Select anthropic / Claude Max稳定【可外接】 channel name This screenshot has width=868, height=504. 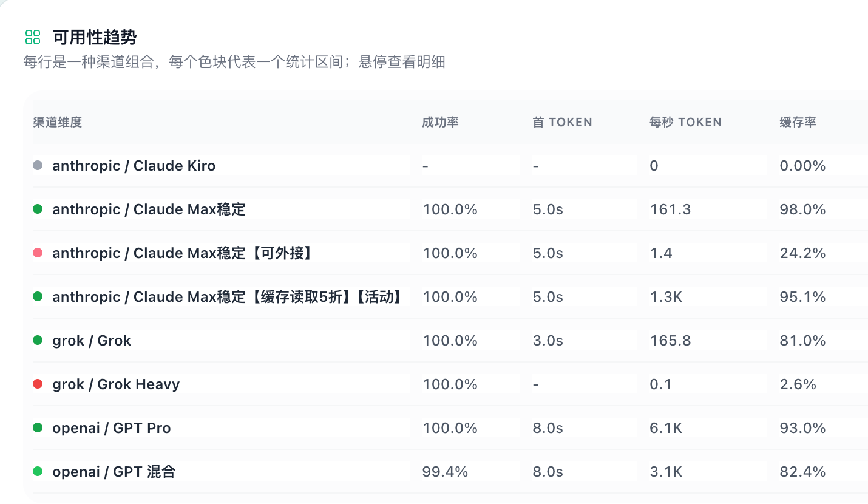183,253
